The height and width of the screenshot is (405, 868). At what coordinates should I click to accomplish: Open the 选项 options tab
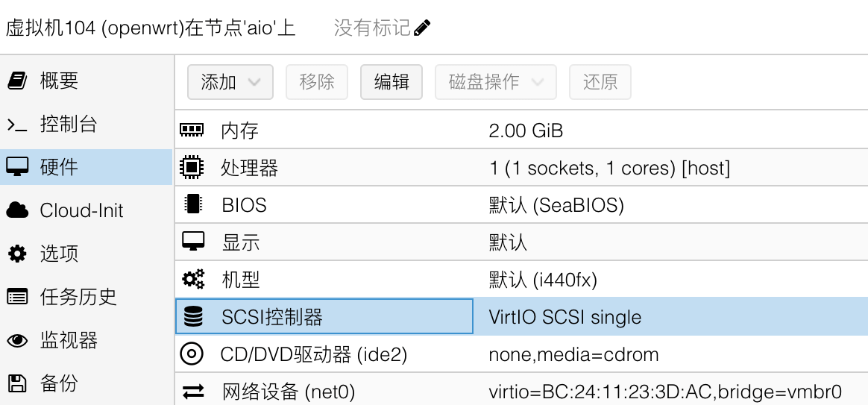pos(59,254)
